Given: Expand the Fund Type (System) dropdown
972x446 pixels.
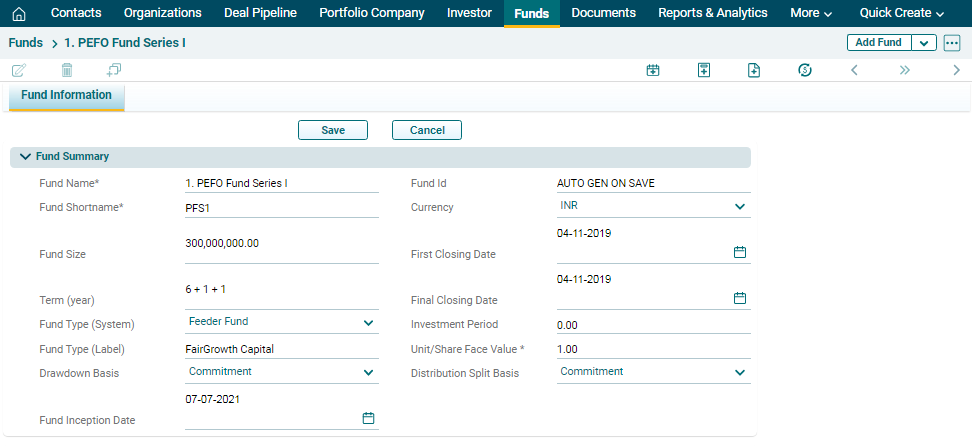Looking at the screenshot, I should pyautogui.click(x=368, y=323).
